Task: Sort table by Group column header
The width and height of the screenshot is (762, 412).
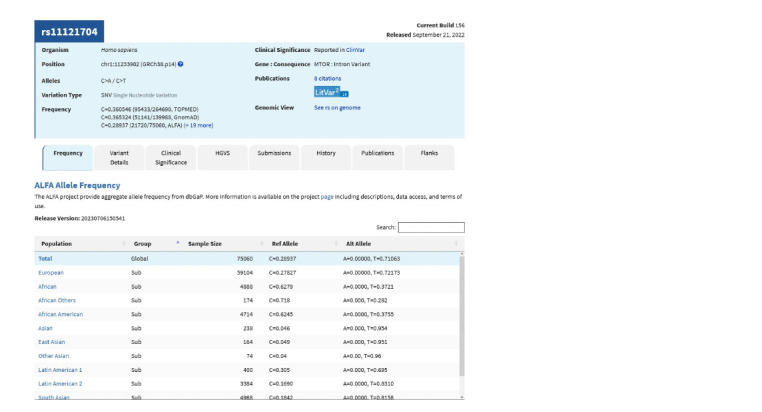Action: [155, 244]
